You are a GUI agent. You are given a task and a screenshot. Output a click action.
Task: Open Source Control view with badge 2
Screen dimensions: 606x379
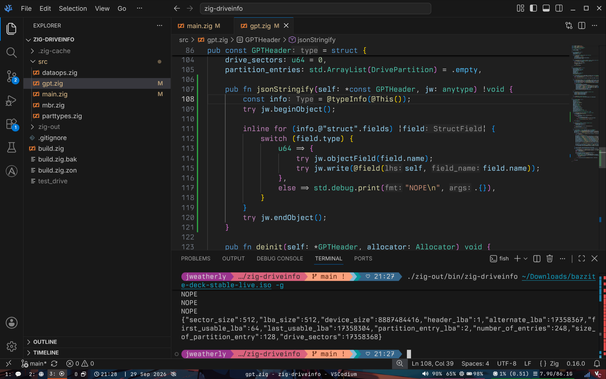pyautogui.click(x=11, y=76)
